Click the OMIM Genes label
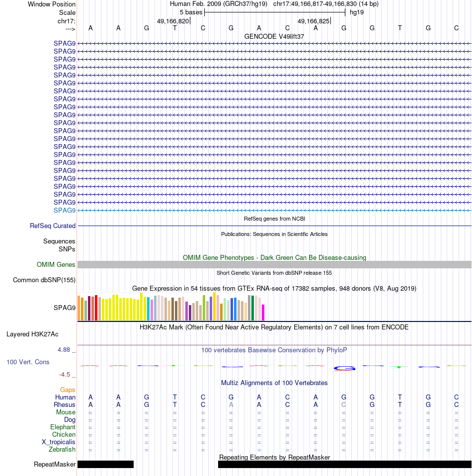The width and height of the screenshot is (472, 476). pyautogui.click(x=56, y=265)
